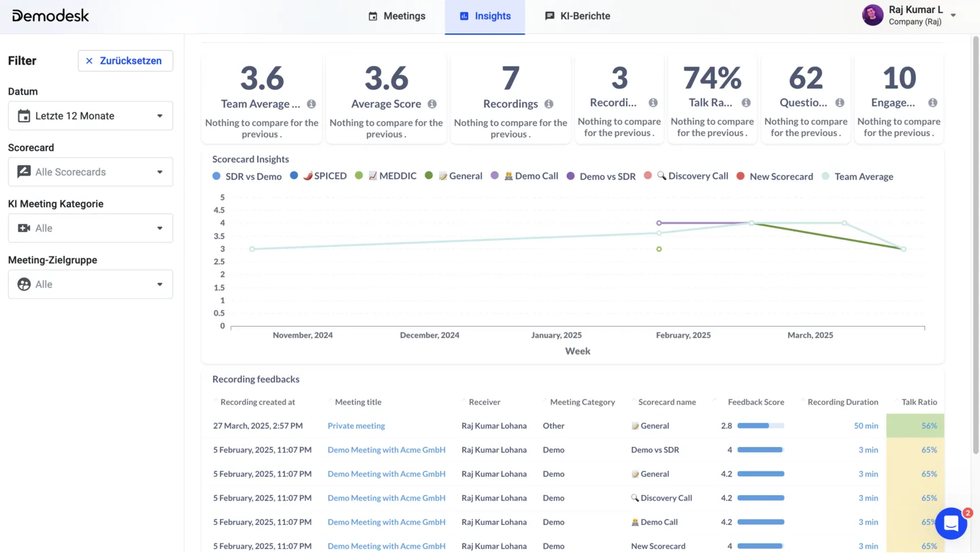This screenshot has width=980, height=553.
Task: Click the Scorecard Insights heading
Action: coord(250,159)
